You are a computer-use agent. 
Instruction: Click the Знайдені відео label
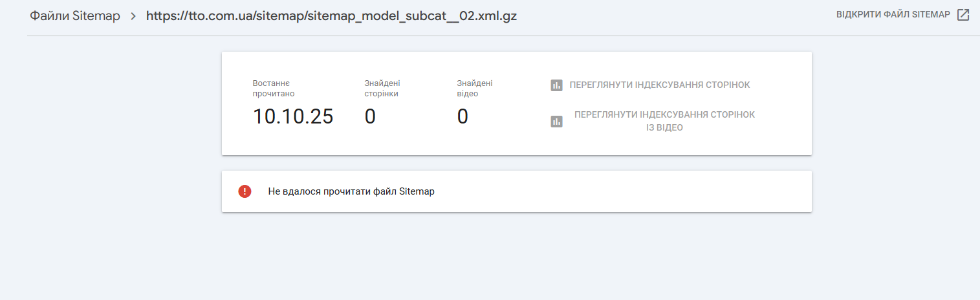(475, 88)
